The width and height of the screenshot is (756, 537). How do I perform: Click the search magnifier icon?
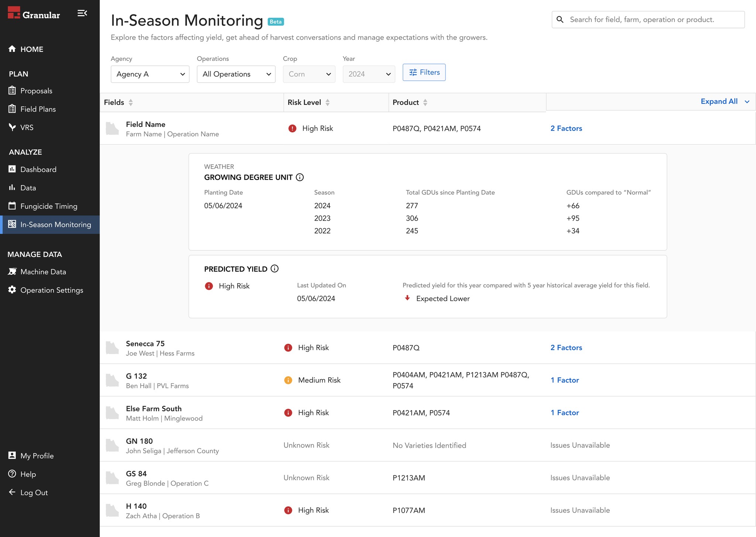pos(560,20)
